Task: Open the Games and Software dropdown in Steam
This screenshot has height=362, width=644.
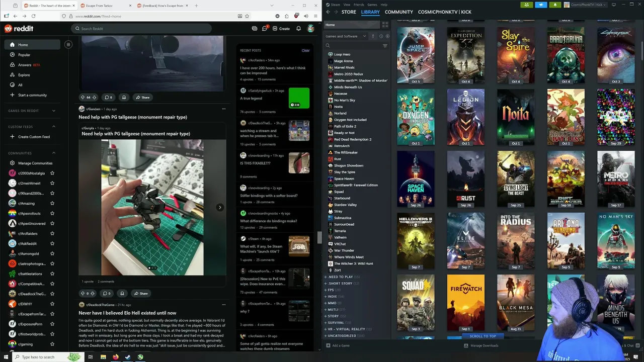Action: click(x=346, y=36)
